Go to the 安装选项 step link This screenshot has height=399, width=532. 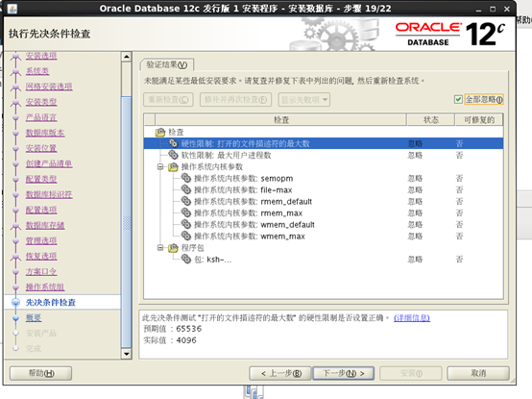[41, 56]
